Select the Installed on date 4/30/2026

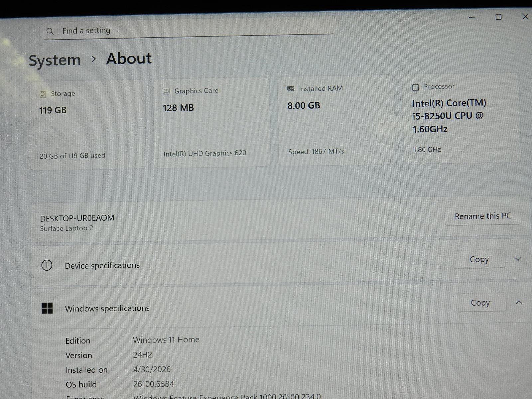point(152,369)
